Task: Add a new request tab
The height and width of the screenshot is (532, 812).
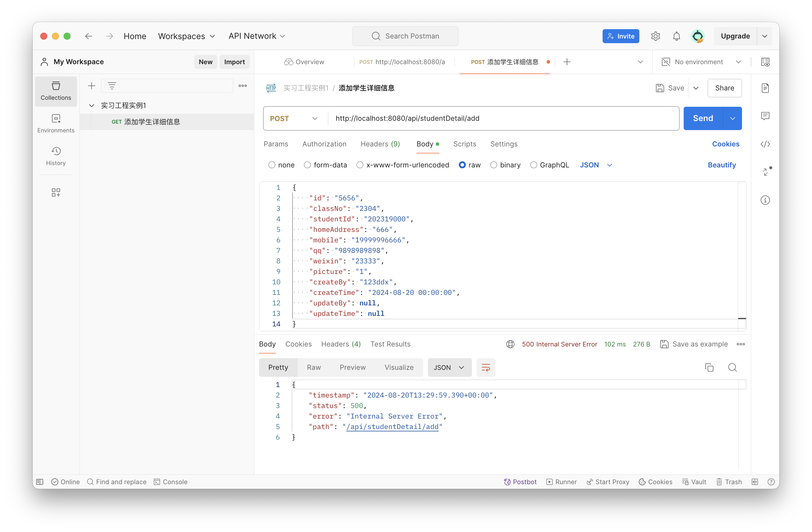Action: [x=567, y=62]
